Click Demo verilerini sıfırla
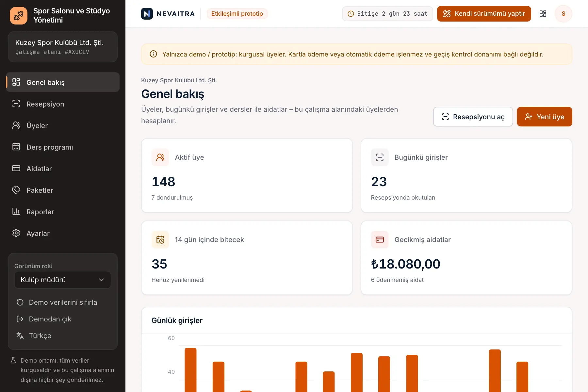The width and height of the screenshot is (588, 392). pos(63,302)
